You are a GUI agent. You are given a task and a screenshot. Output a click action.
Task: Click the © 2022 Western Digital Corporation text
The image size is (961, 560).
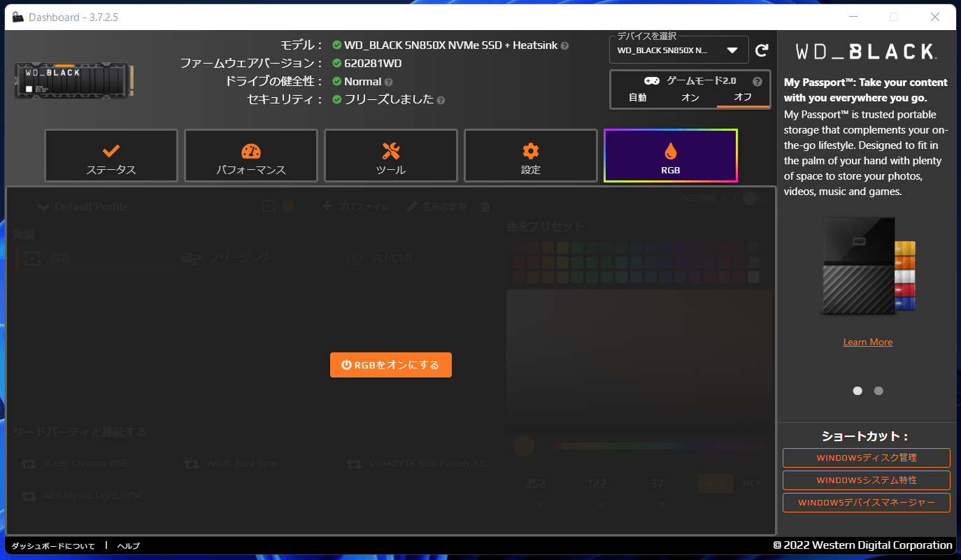[862, 545]
